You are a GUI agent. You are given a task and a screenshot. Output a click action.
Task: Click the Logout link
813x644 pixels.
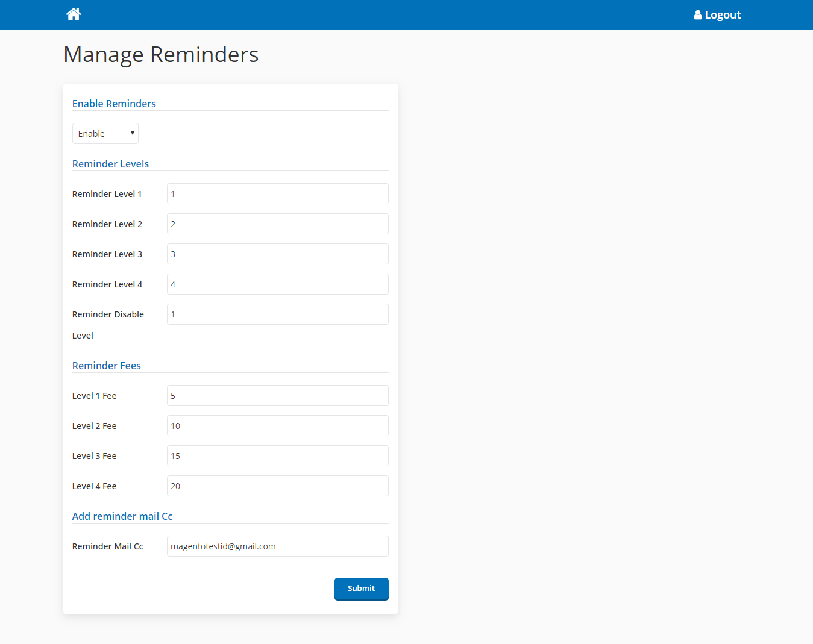click(723, 15)
